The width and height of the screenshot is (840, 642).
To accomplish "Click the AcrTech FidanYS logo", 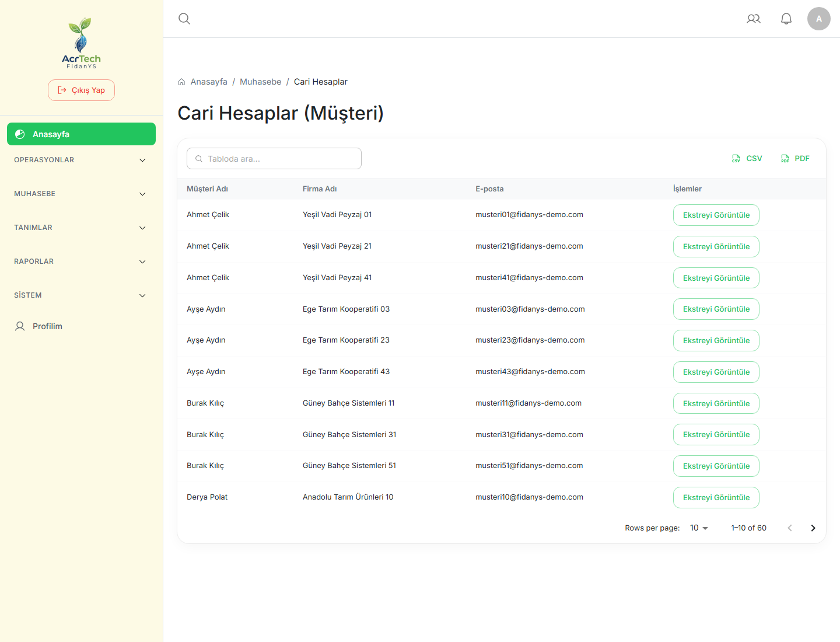I will click(81, 43).
